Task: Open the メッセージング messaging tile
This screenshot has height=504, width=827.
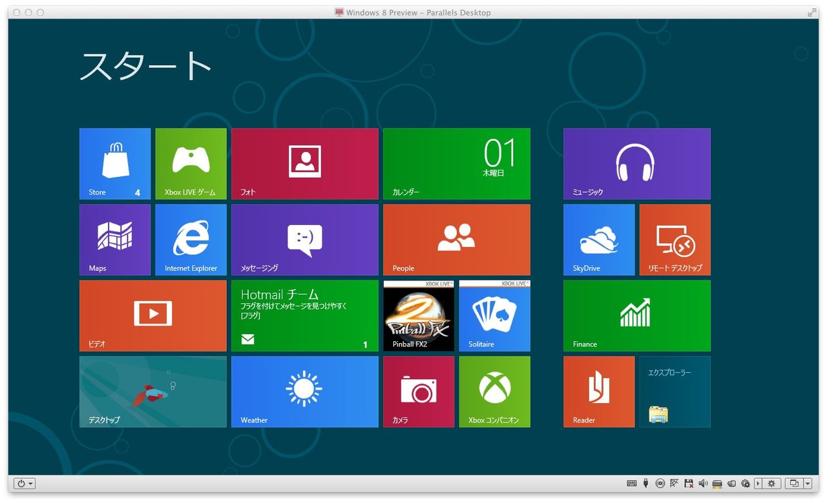Action: (305, 240)
